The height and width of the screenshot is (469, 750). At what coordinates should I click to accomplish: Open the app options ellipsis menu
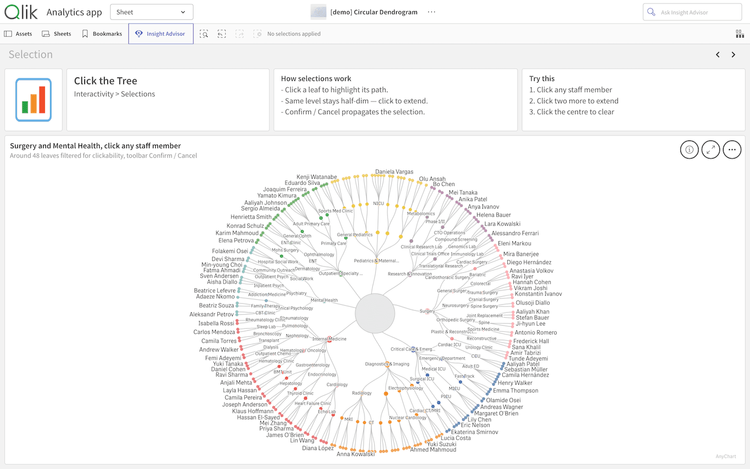pos(431,12)
